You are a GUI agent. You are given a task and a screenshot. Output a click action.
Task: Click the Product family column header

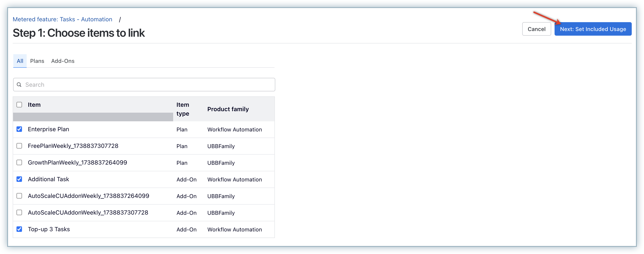click(x=228, y=109)
